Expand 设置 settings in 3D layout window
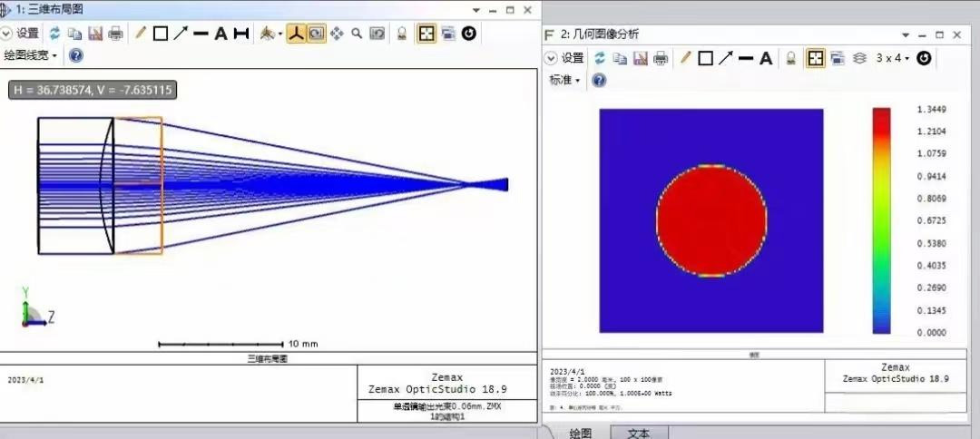The image size is (980, 439). pyautogui.click(x=19, y=33)
